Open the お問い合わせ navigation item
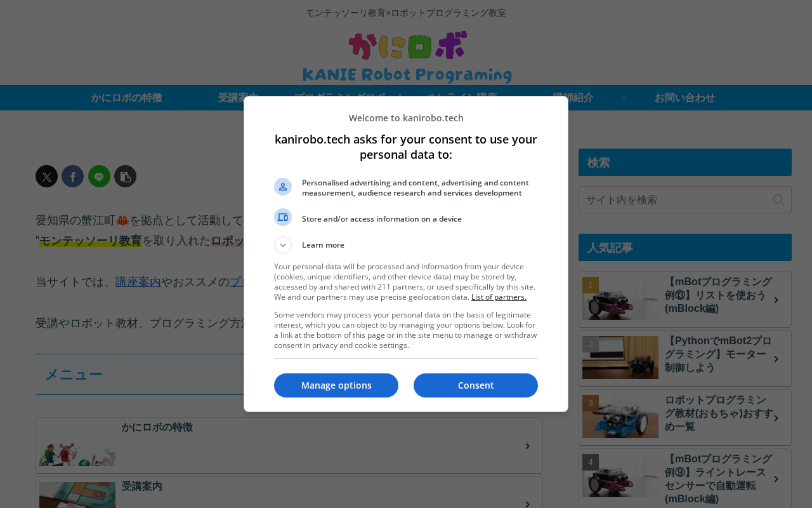This screenshot has width=812, height=508. [x=685, y=98]
